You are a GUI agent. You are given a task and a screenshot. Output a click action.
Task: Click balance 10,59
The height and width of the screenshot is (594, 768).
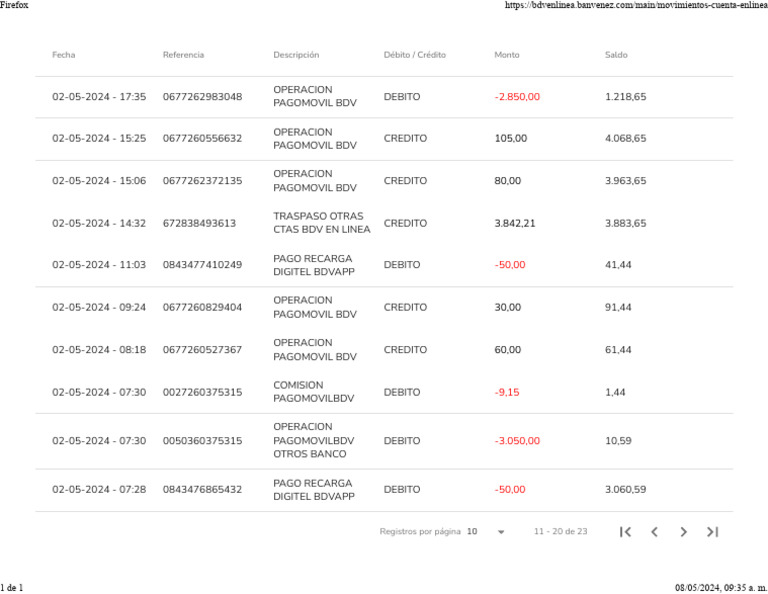point(618,441)
